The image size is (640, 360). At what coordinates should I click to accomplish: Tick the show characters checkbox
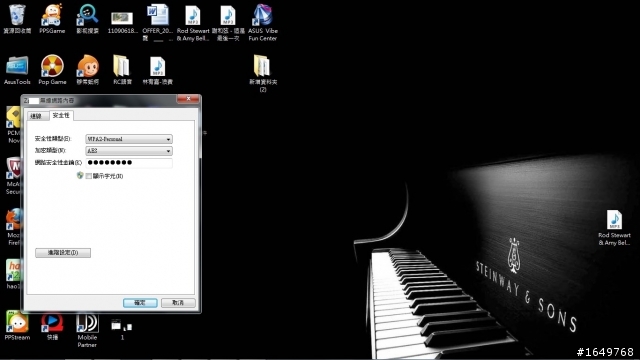[x=89, y=176]
